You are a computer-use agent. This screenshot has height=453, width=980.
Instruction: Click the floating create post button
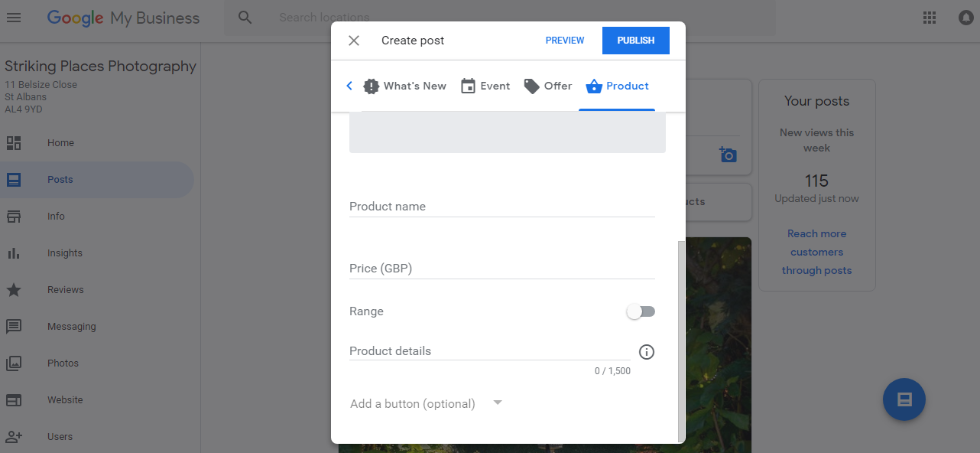[x=904, y=399]
